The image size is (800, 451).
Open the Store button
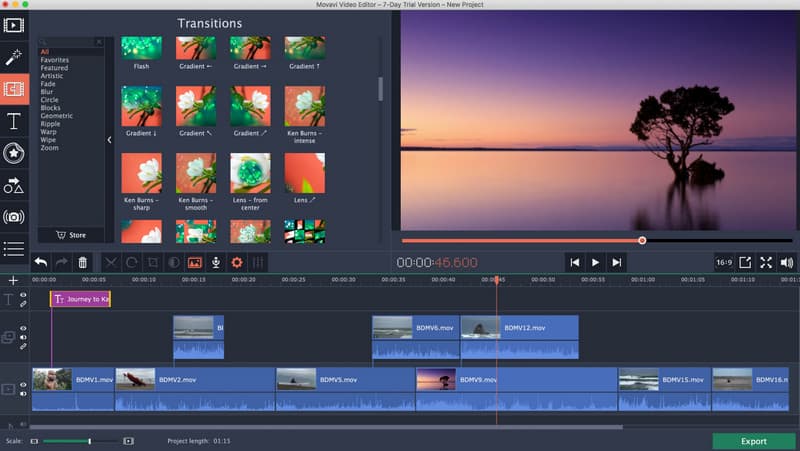[x=71, y=235]
